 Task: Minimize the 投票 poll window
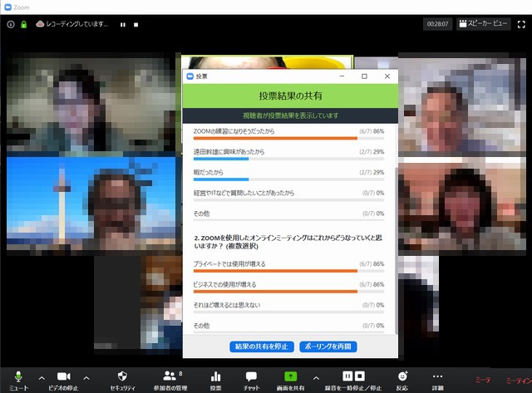coord(342,76)
